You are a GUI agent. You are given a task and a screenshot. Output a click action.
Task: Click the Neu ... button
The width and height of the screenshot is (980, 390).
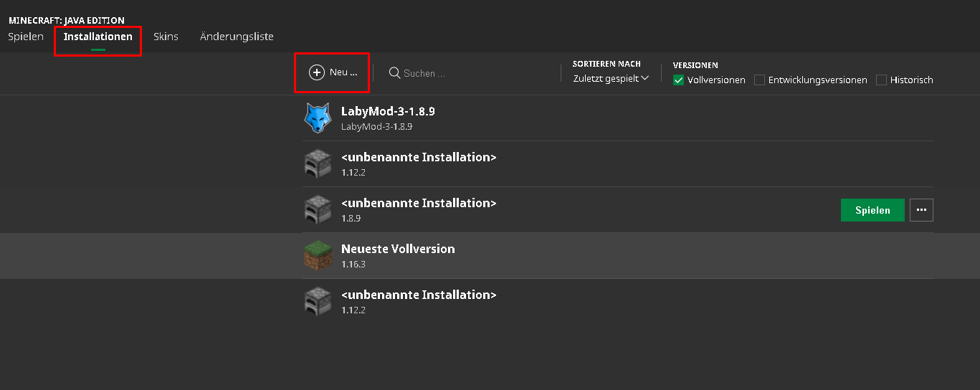coord(333,72)
